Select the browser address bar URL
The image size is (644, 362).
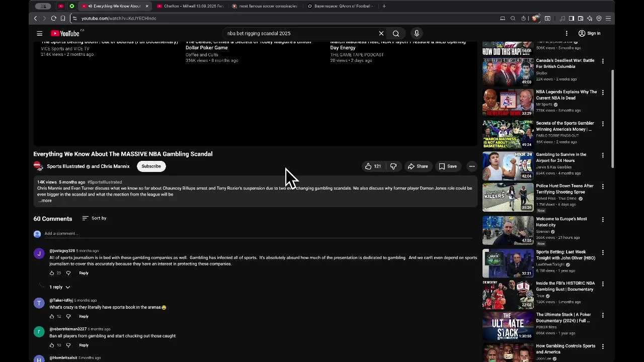pos(119,18)
